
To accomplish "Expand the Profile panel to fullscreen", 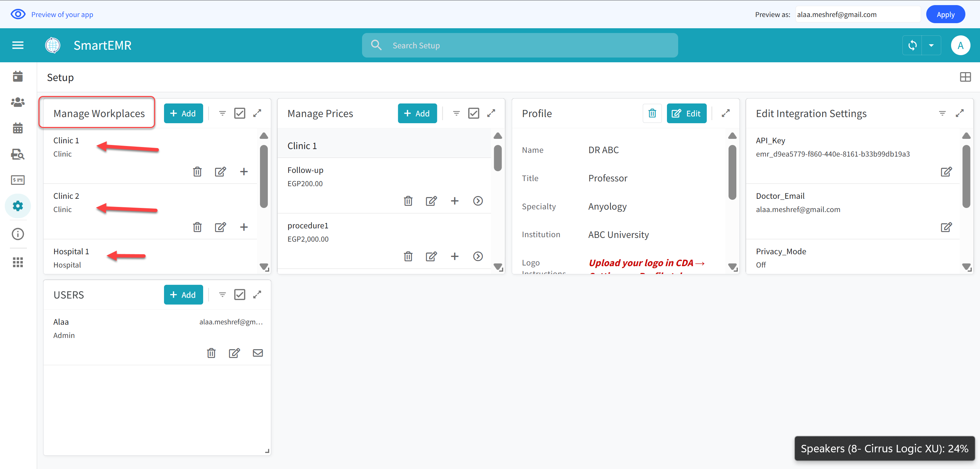I will (x=725, y=113).
